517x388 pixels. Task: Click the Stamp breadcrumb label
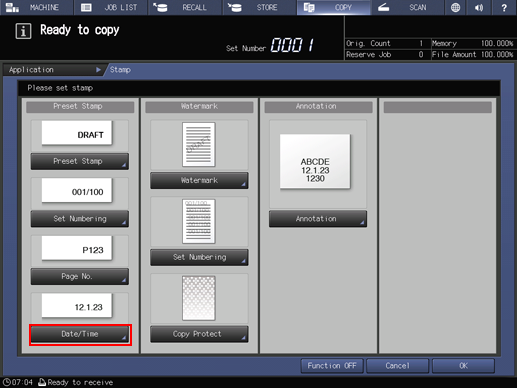[x=120, y=70]
